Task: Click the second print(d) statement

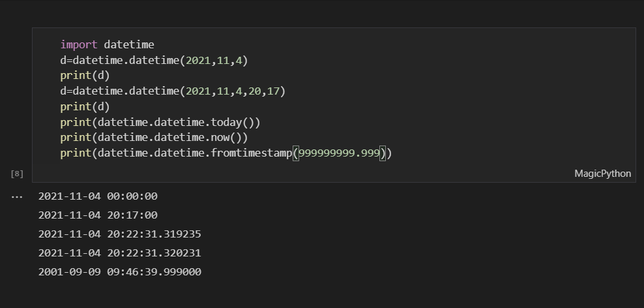Action: point(85,106)
